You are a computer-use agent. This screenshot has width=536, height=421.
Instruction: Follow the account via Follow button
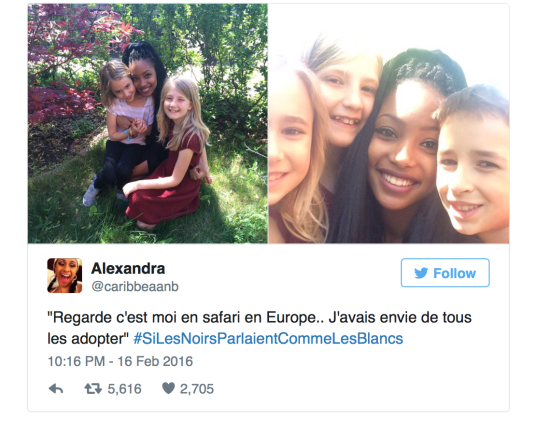click(445, 273)
